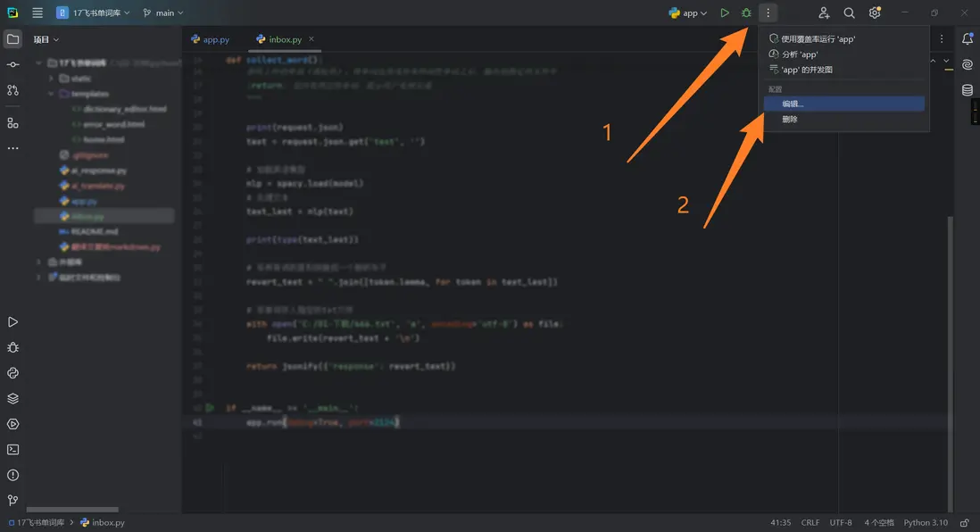The image size is (980, 532).
Task: Open the Debug tool window in sidebar
Action: tap(12, 347)
